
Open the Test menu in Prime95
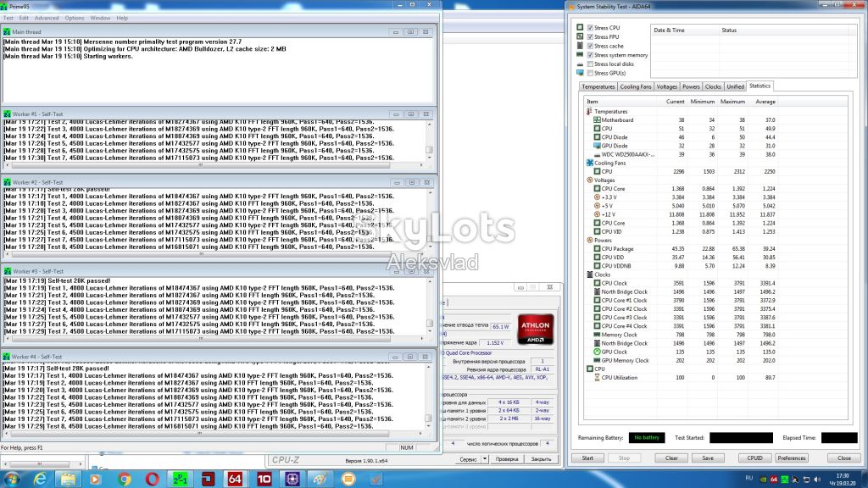click(x=8, y=18)
